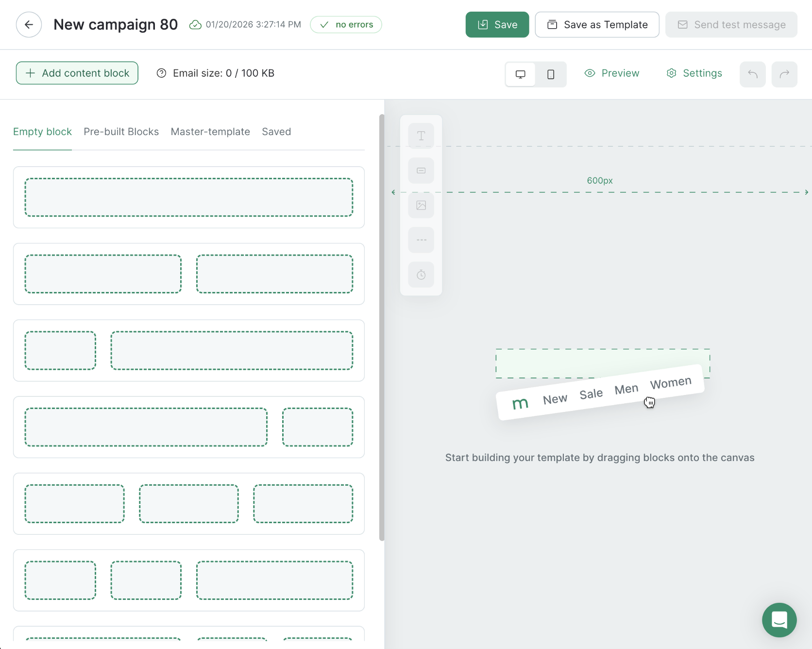Switch to mobile preview mode

(x=551, y=74)
